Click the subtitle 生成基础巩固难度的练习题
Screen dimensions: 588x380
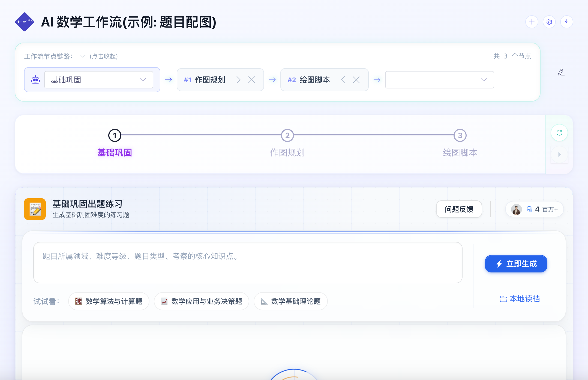91,215
